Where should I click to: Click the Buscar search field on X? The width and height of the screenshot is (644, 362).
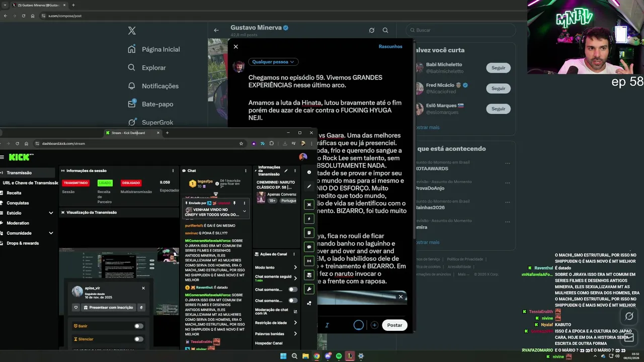coord(461,30)
